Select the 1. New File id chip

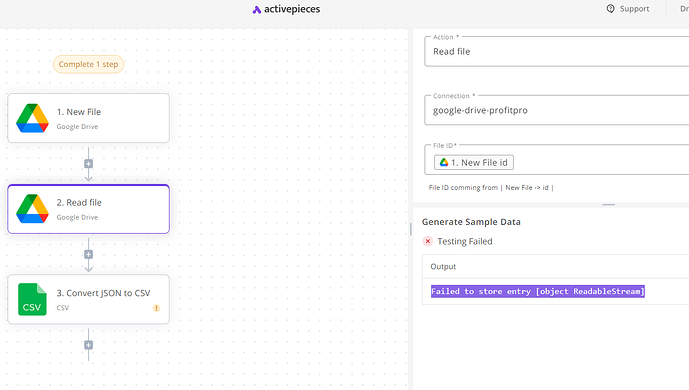(x=474, y=162)
